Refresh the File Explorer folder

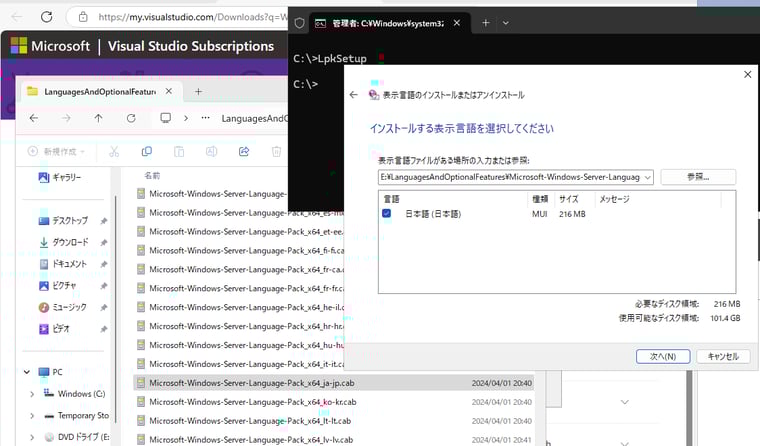[131, 118]
